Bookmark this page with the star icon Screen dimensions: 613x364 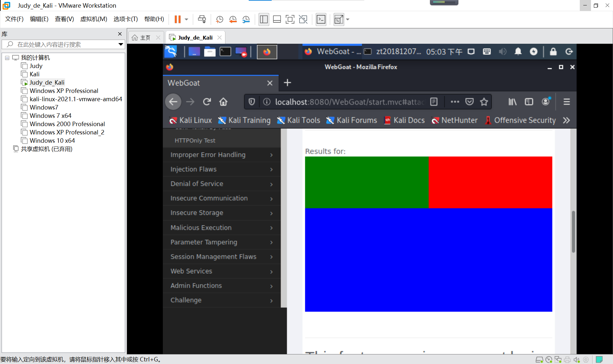[484, 102]
